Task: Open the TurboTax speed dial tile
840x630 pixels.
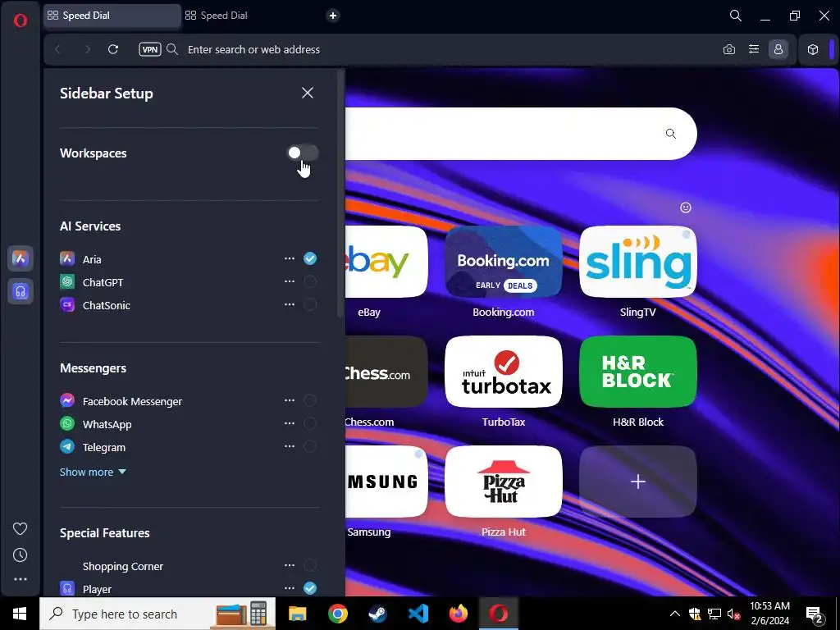Action: [x=504, y=372]
